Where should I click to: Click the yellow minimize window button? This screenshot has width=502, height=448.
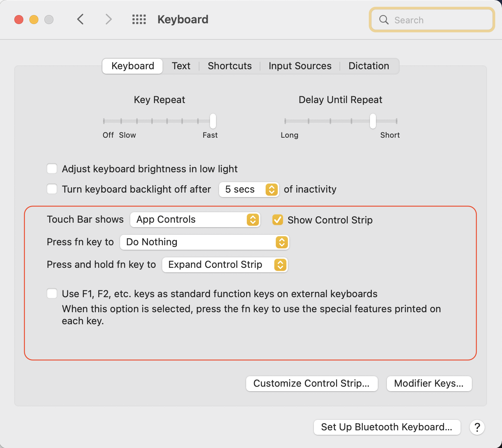click(34, 20)
